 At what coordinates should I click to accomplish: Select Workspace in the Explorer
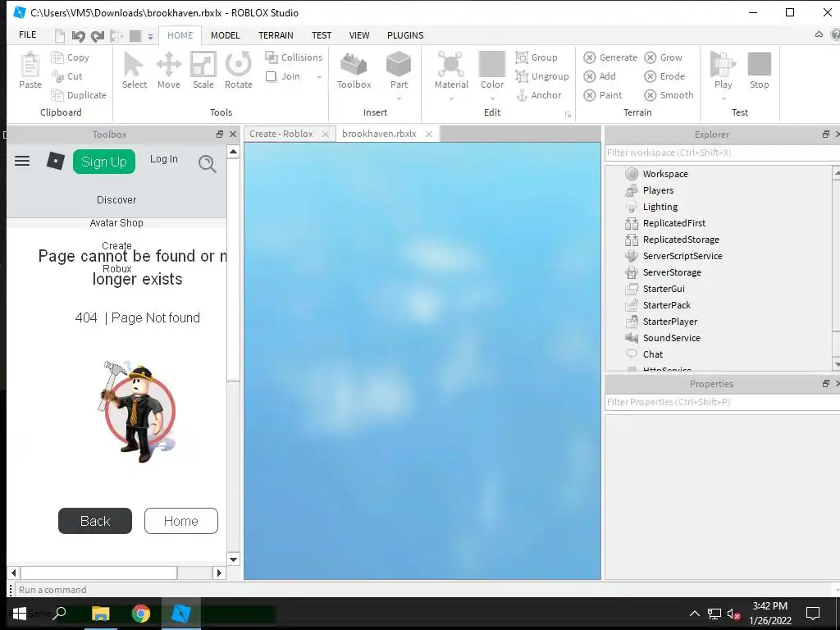[x=664, y=174]
